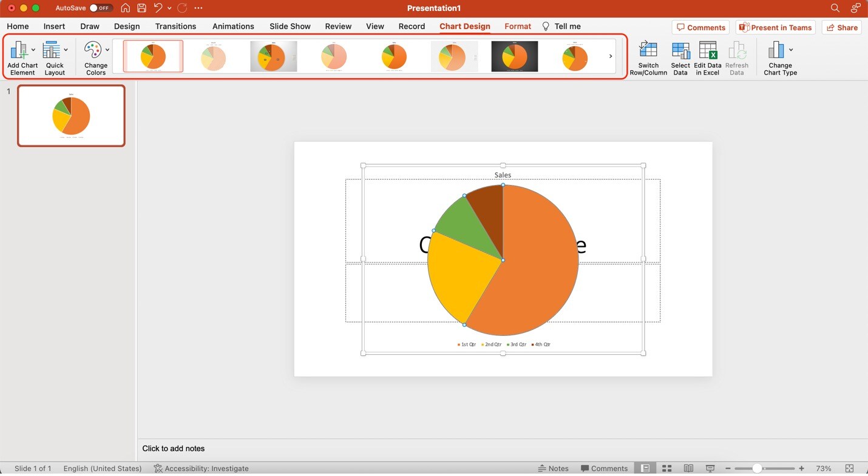Screen dimensions: 868x476
Task: Open the Record ribbon tab
Action: (412, 26)
